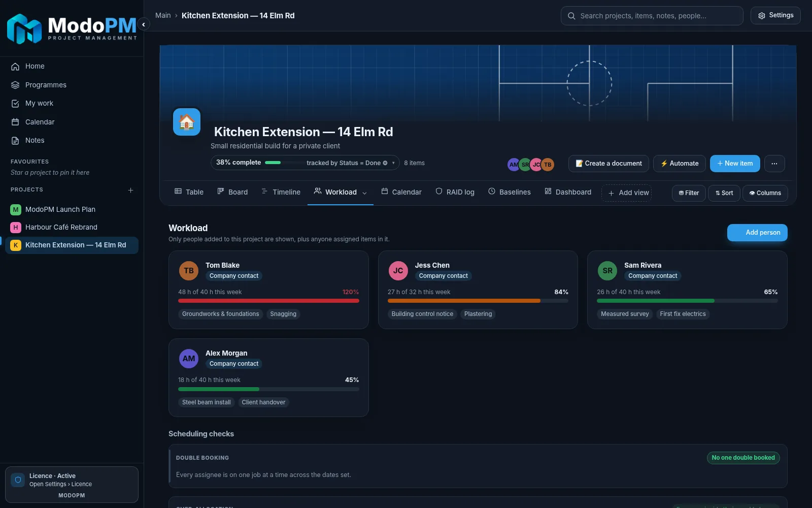Open the Sort options
812x508 pixels.
click(724, 193)
